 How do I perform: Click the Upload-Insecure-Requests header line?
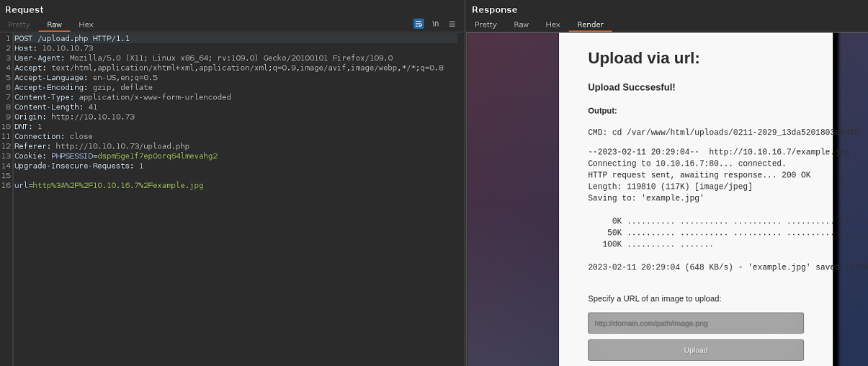79,166
